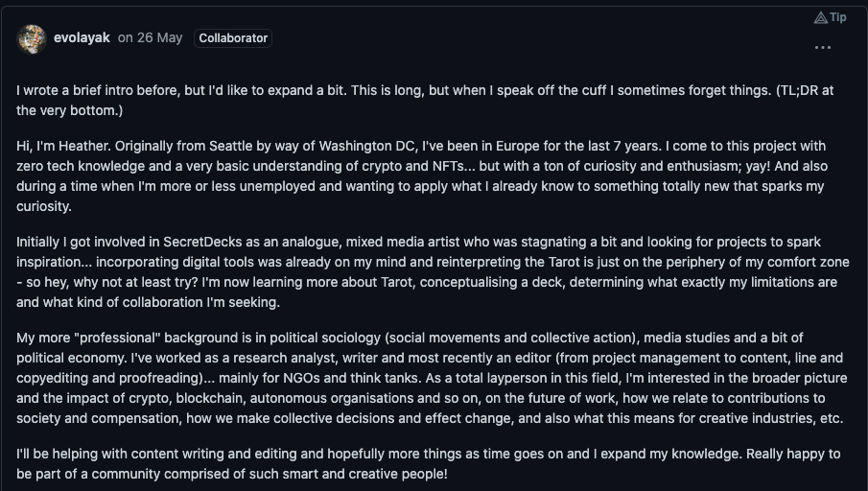Screen dimensions: 868x491
Task: Click the paragraph starting "Hi, I'm Heather"
Action: pos(422,176)
